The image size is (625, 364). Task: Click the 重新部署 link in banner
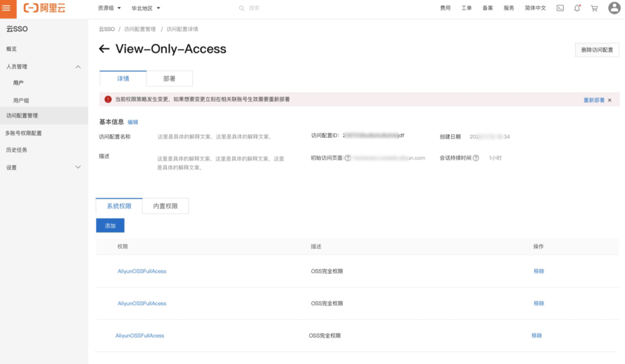pos(594,100)
